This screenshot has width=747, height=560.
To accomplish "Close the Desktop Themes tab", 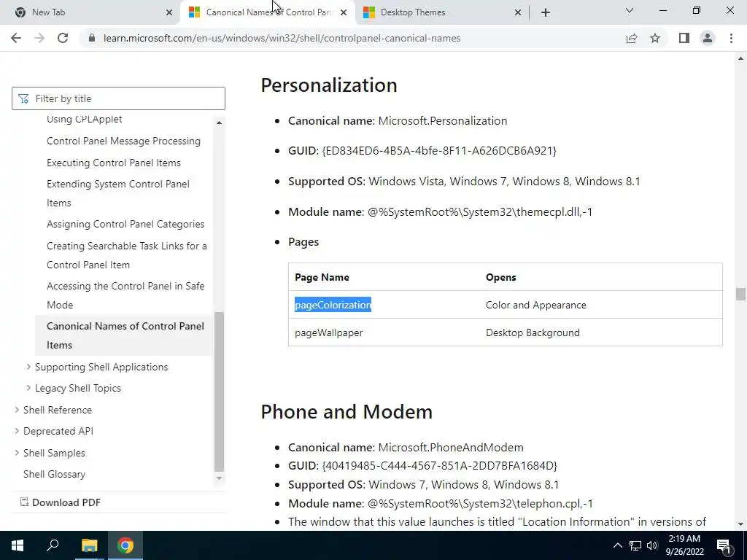I will coord(518,12).
